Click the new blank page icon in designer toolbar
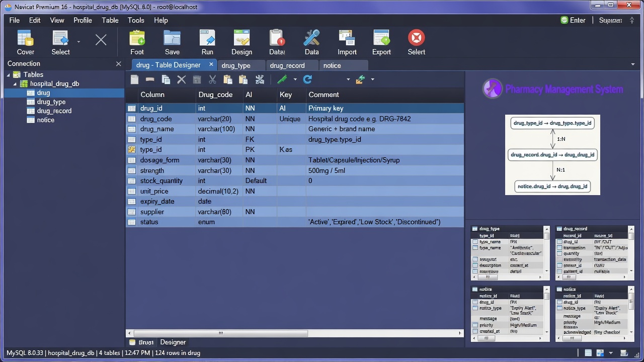Viewport: 644px width, 362px height. pos(134,79)
